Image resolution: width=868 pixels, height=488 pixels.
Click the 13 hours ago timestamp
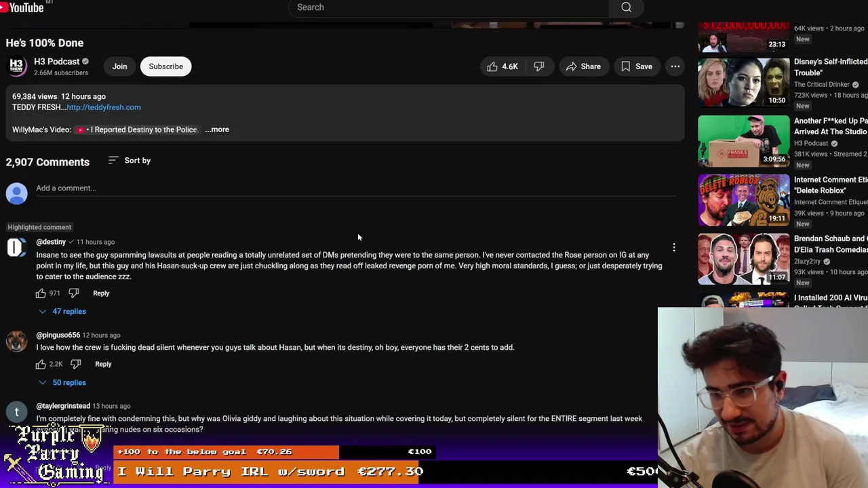tap(111, 406)
